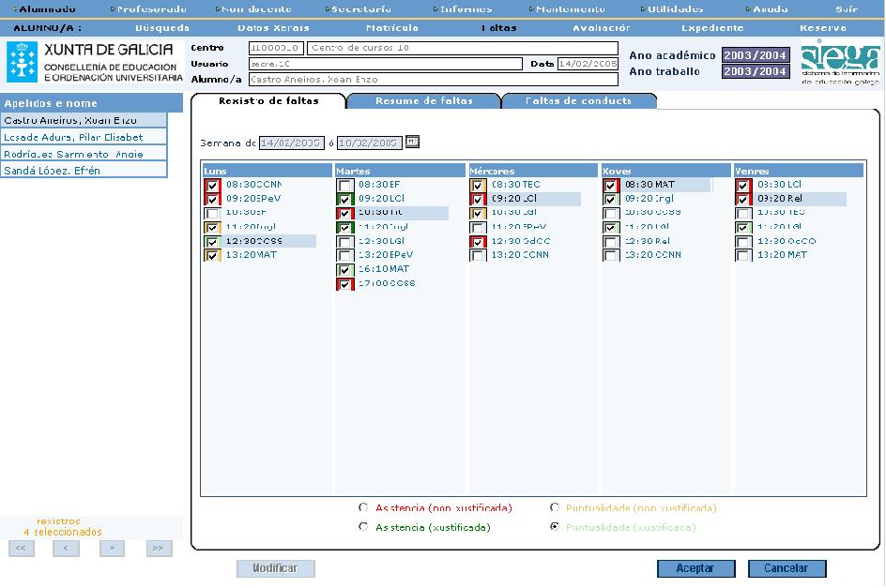This screenshot has height=588, width=886.
Task: Go to first record with << button
Action: [21, 549]
